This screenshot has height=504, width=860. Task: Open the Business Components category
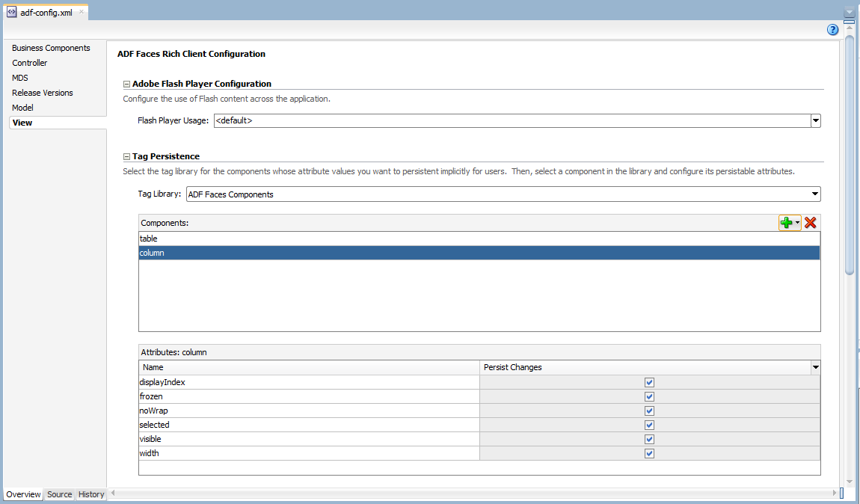click(x=51, y=49)
